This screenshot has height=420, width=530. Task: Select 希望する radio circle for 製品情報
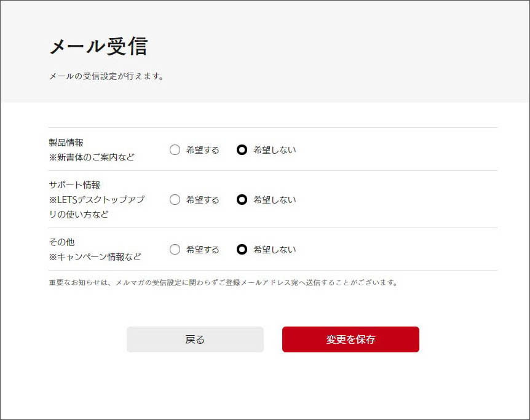click(175, 149)
